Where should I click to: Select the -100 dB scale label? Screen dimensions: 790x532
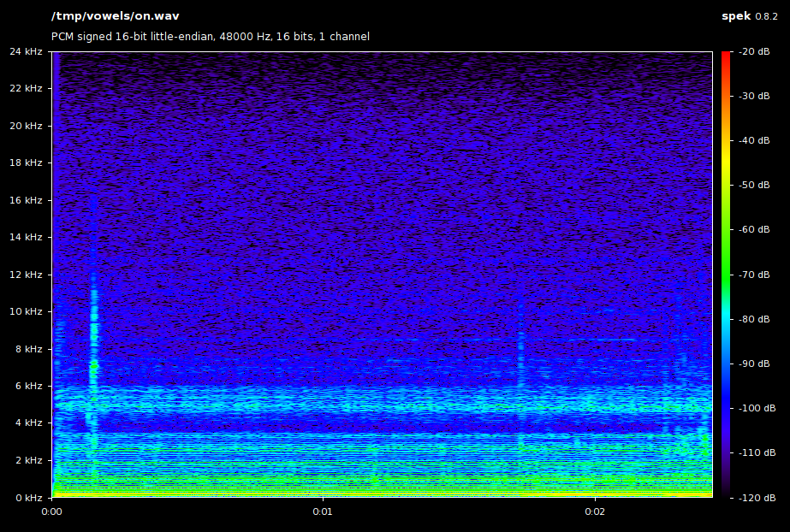(x=755, y=408)
